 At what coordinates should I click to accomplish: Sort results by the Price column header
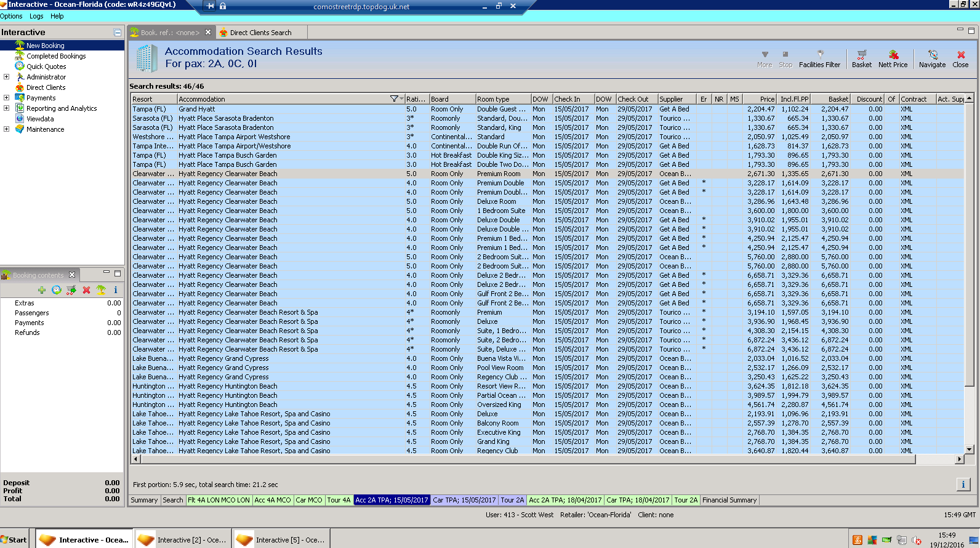759,99
